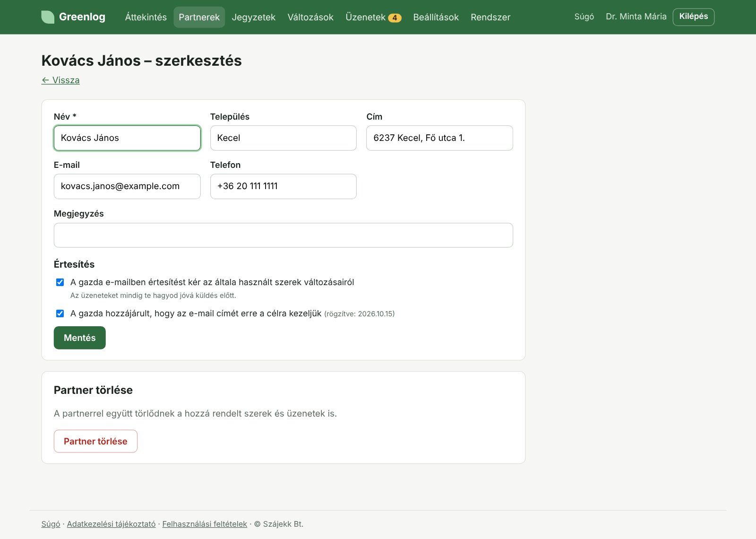This screenshot has width=756, height=539.
Task: Click the E-mail input field
Action: coord(127,186)
